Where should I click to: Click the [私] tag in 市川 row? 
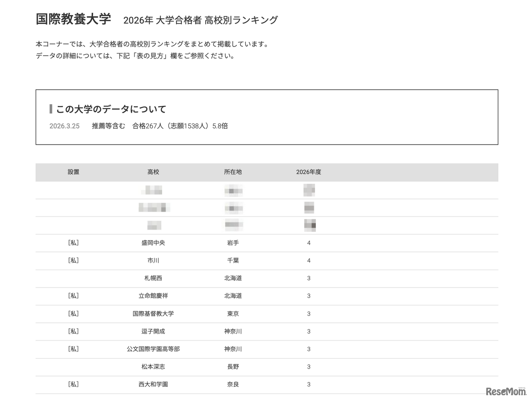pos(74,261)
